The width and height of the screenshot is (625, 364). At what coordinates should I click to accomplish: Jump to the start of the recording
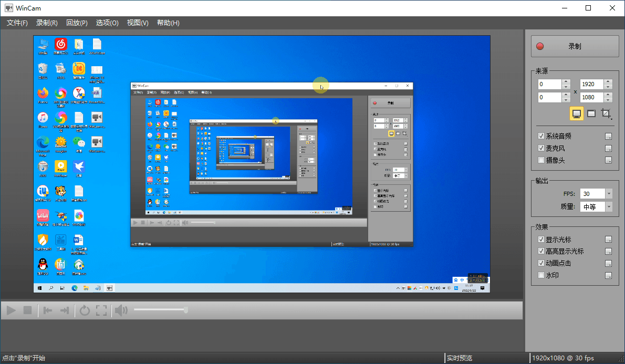coord(48,310)
